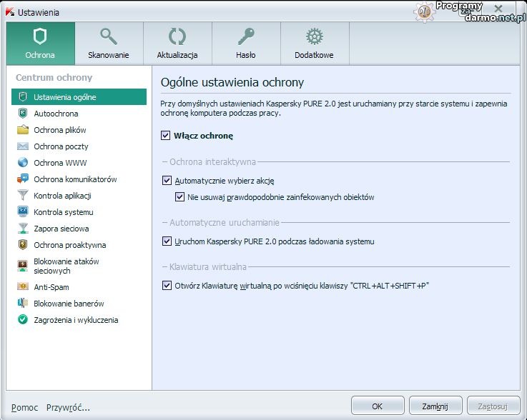Select Zapora sieciowa entry

pyautogui.click(x=79, y=229)
